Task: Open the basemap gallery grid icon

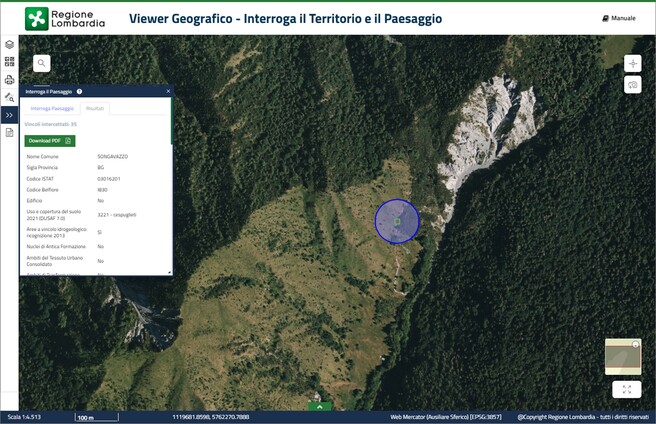Action: pyautogui.click(x=9, y=62)
